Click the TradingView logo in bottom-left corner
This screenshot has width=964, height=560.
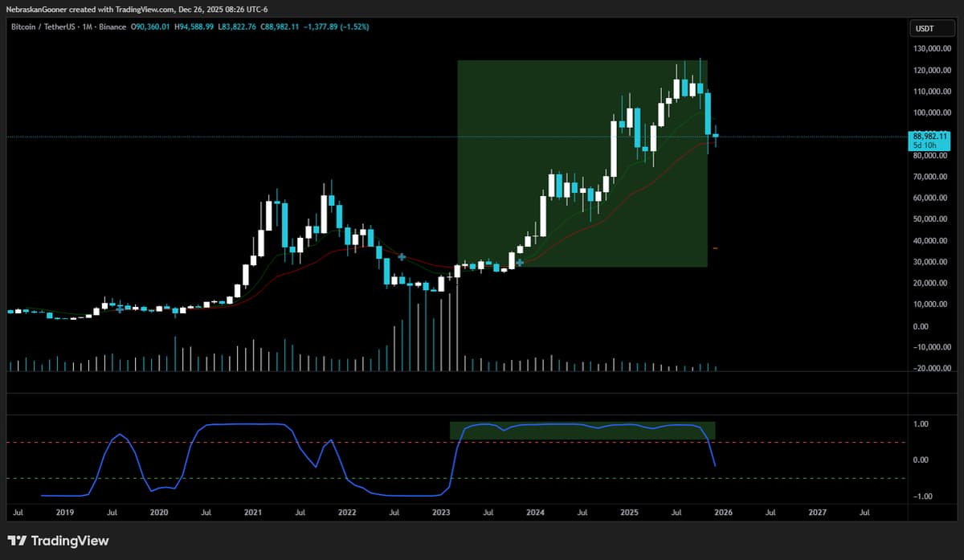16,541
